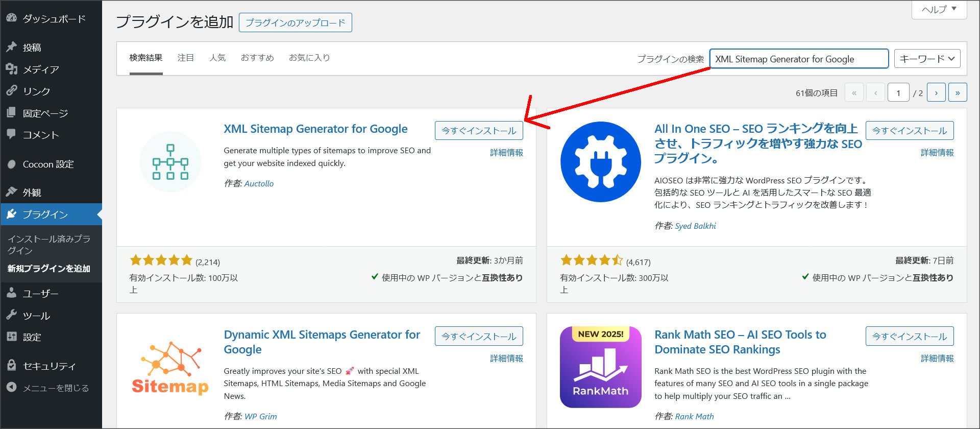Open author WP Grim link
The image size is (980, 429).
260,416
